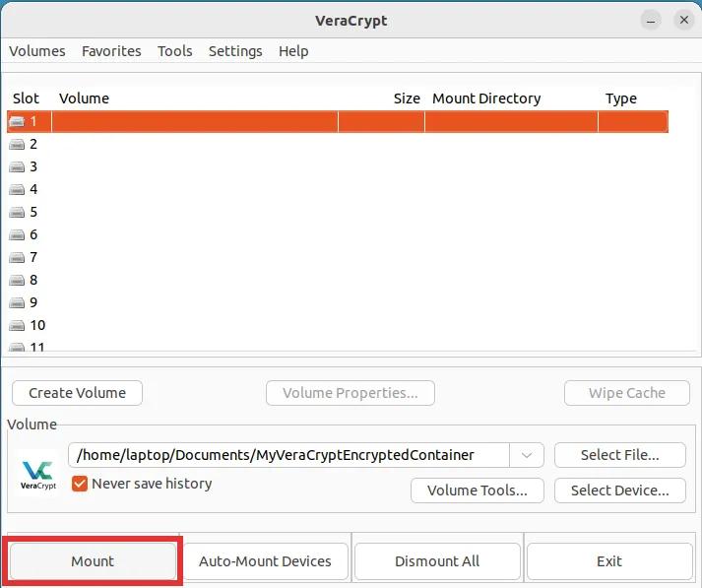This screenshot has width=702, height=588.
Task: Close the VeraCrypt window
Action: point(684,20)
